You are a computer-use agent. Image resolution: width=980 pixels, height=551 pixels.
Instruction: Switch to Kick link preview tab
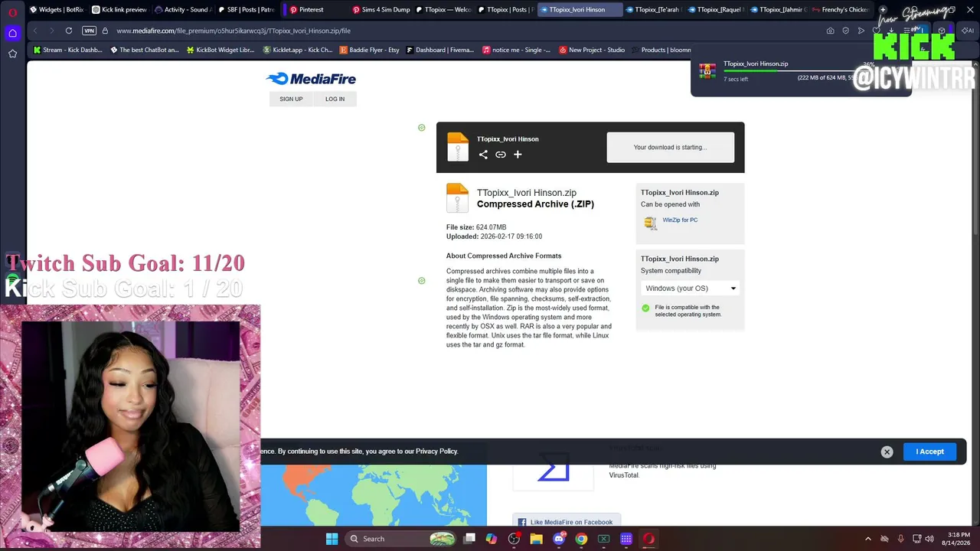(x=119, y=10)
